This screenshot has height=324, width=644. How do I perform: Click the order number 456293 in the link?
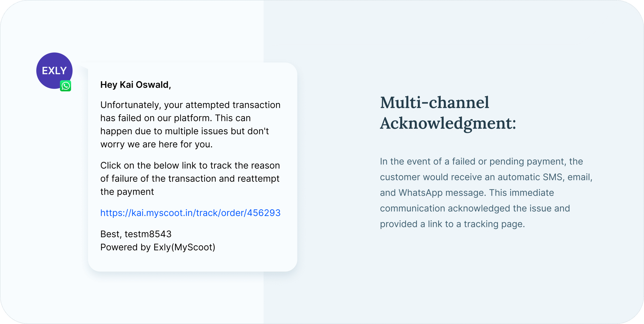264,213
